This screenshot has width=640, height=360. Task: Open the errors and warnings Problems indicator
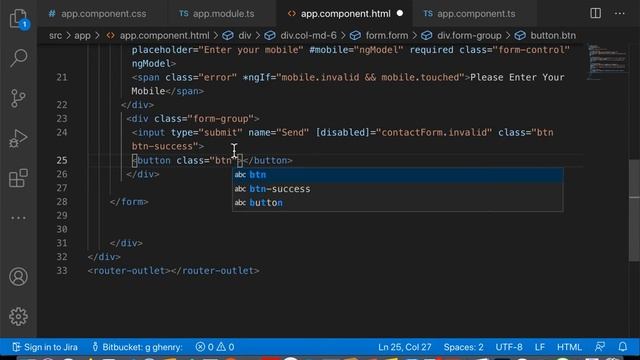[215, 347]
